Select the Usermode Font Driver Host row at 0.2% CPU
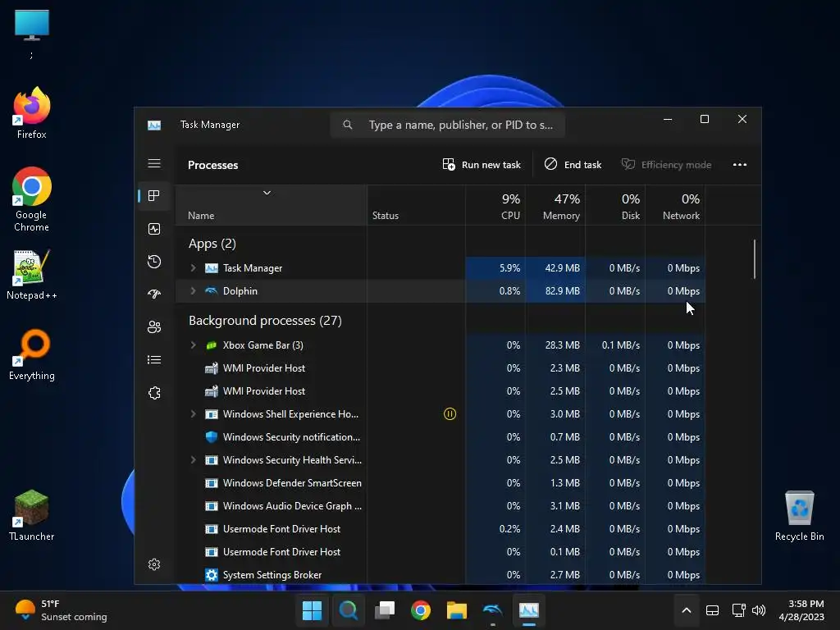This screenshot has height=630, width=840. click(440, 529)
